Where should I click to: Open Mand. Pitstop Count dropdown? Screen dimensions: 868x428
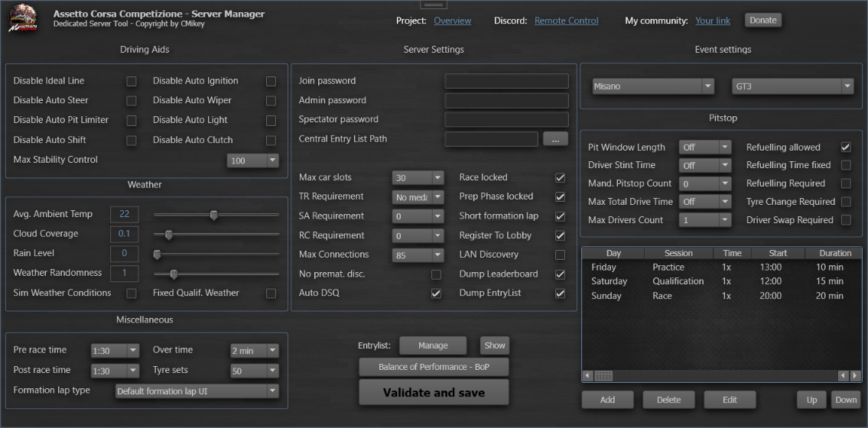pos(705,183)
